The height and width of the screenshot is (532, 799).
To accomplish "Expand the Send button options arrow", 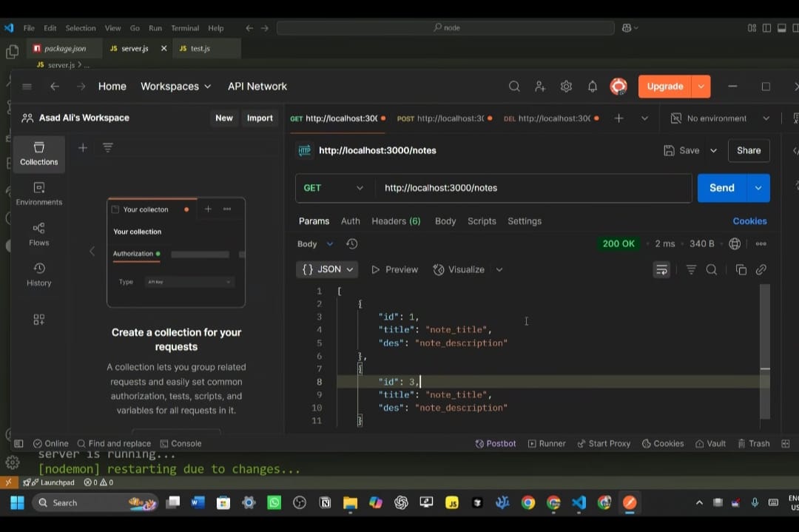I will pos(758,188).
